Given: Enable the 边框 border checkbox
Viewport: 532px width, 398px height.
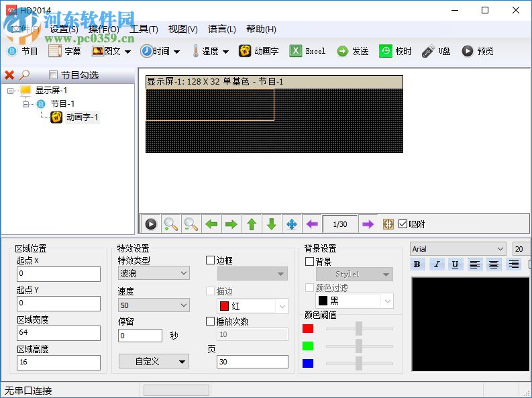Looking at the screenshot, I should (x=211, y=260).
